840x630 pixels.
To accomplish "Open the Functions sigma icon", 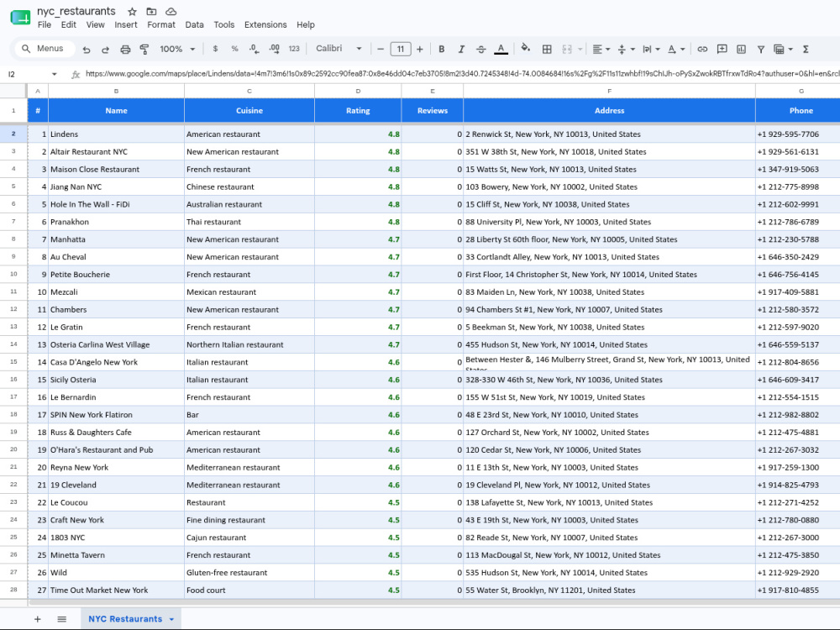I will 806,49.
